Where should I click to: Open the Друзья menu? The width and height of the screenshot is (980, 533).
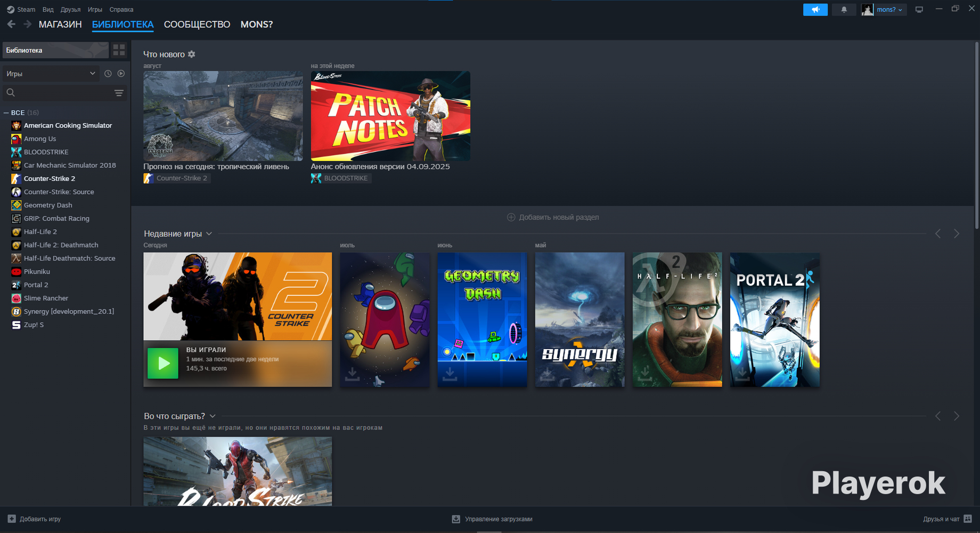[70, 10]
